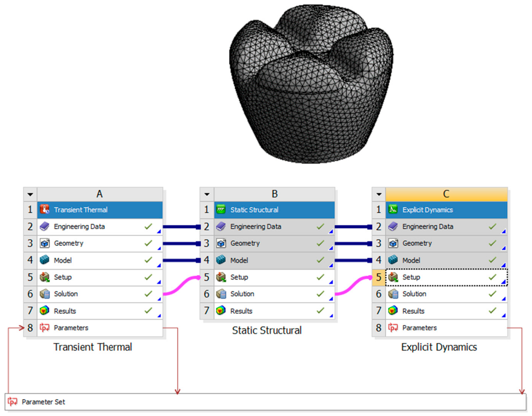This screenshot has width=532, height=416.
Task: Open system A dropdown arrow menu
Action: click(30, 194)
